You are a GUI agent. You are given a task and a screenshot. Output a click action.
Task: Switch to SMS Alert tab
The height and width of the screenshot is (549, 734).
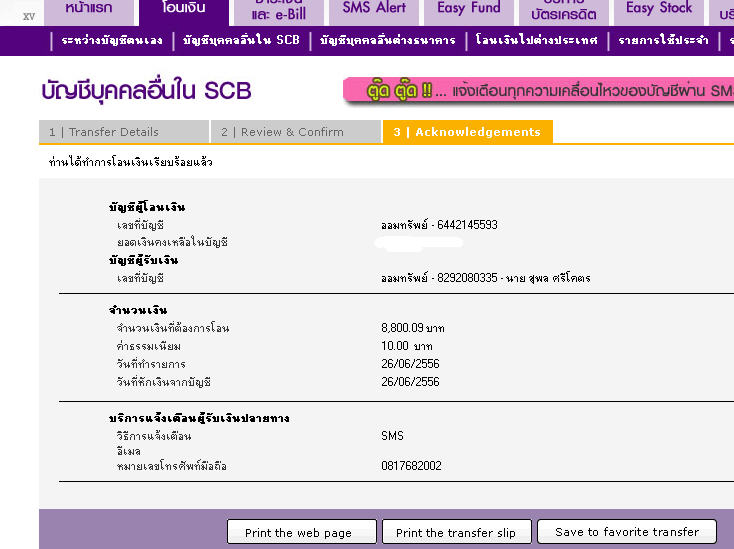[374, 11]
